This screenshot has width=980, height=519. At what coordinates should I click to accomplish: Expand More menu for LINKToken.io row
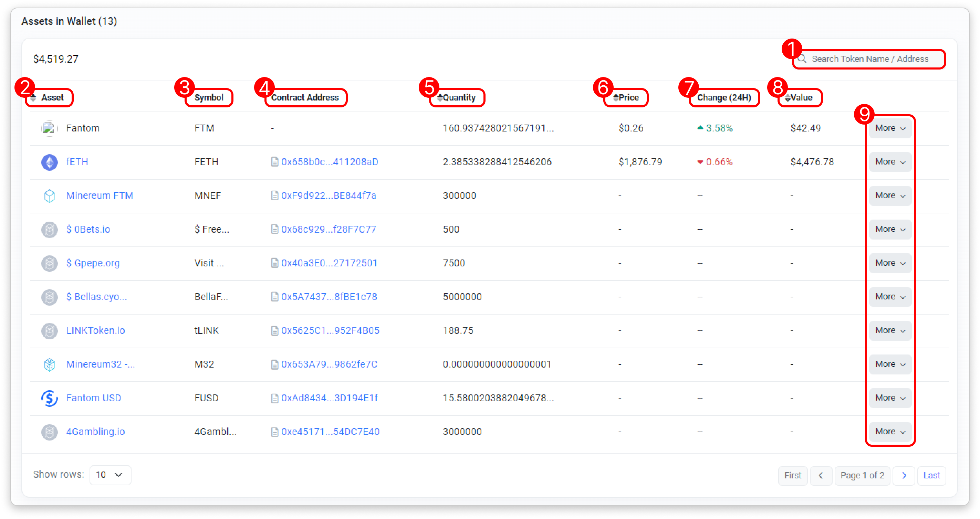pos(890,330)
